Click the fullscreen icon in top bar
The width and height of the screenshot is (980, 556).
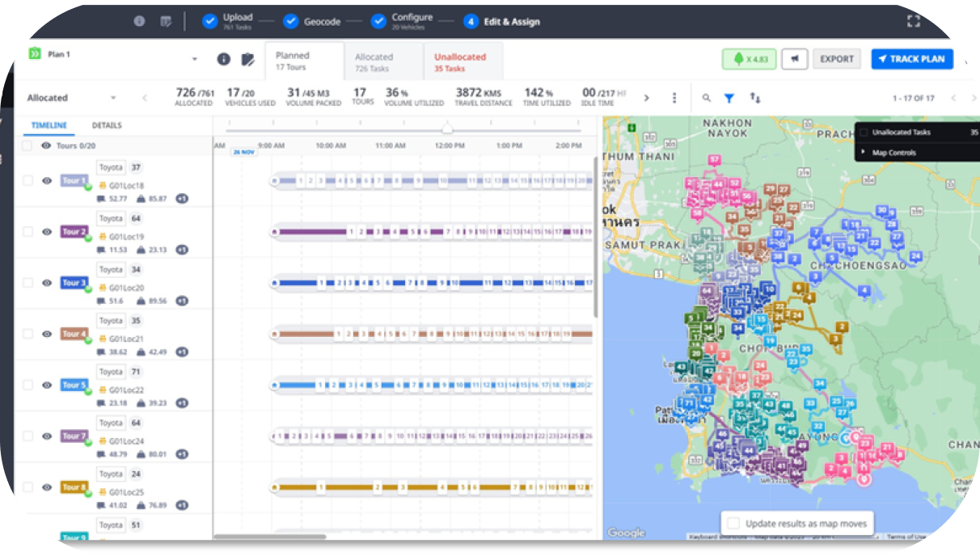point(914,22)
